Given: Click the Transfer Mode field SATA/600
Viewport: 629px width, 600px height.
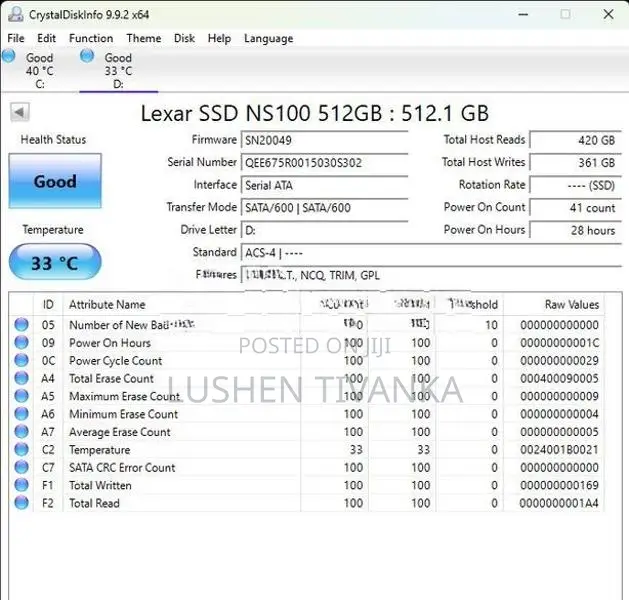Looking at the screenshot, I should 325,207.
